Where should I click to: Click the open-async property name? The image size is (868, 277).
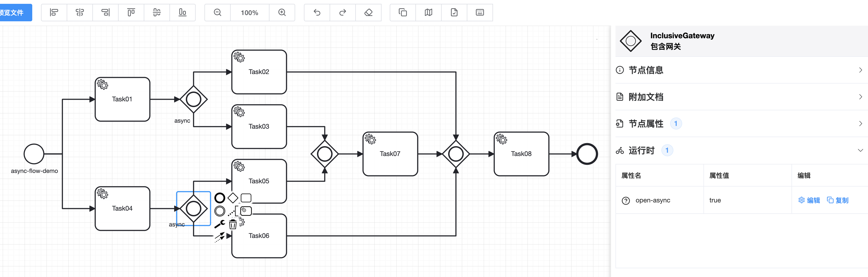(653, 200)
